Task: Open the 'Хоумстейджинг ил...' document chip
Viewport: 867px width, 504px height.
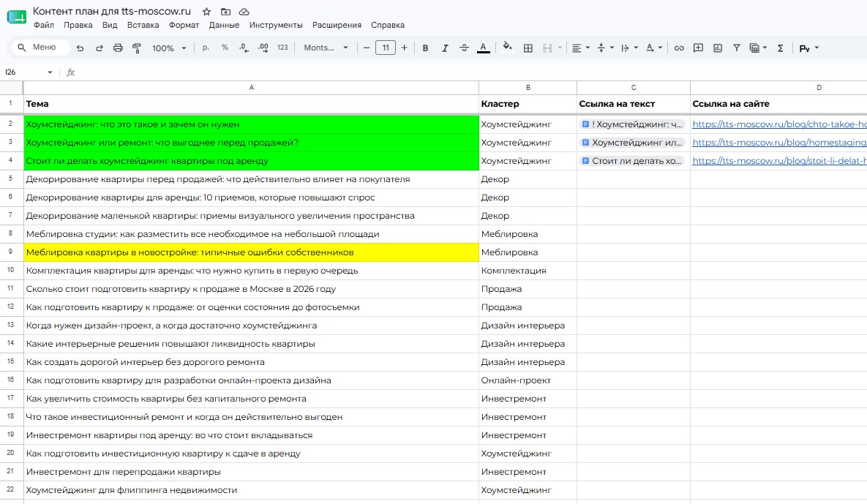Action: tap(633, 143)
